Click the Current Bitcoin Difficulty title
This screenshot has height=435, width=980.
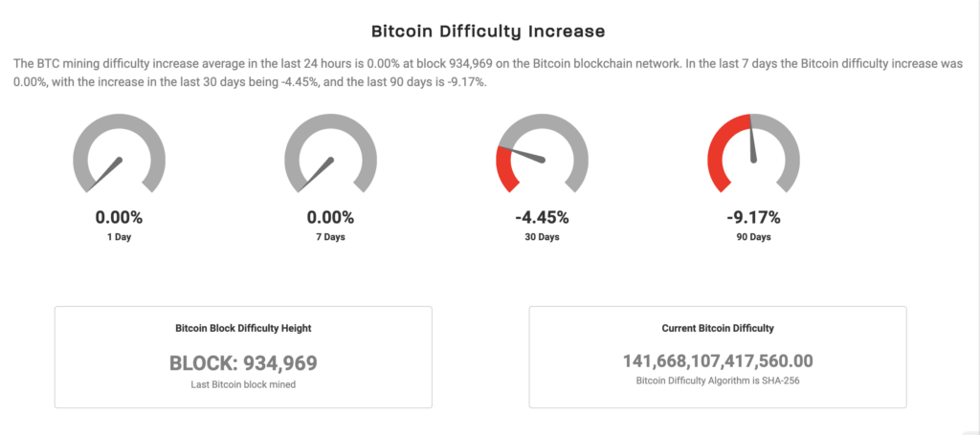pos(718,328)
